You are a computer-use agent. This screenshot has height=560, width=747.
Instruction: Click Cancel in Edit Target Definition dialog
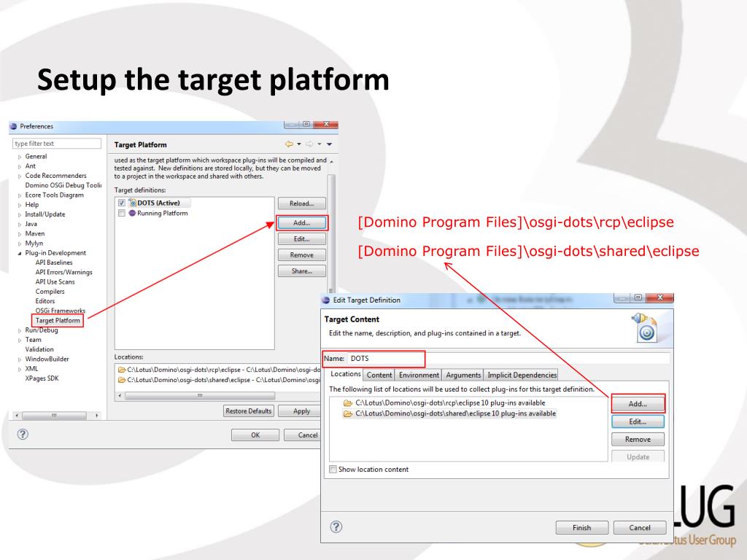[x=639, y=528]
